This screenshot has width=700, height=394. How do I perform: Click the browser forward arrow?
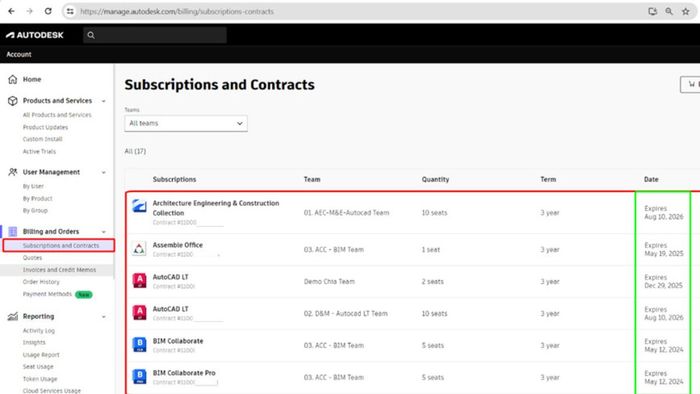coord(29,11)
